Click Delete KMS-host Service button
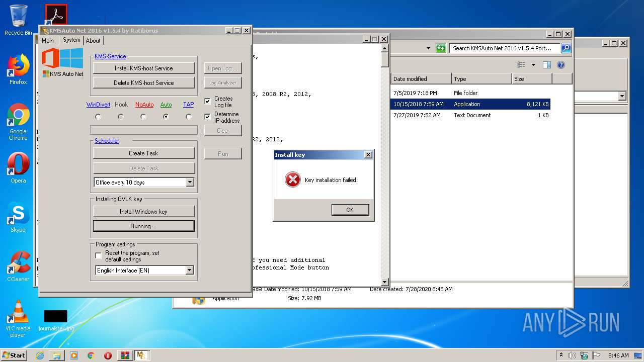644x362 pixels. click(144, 83)
